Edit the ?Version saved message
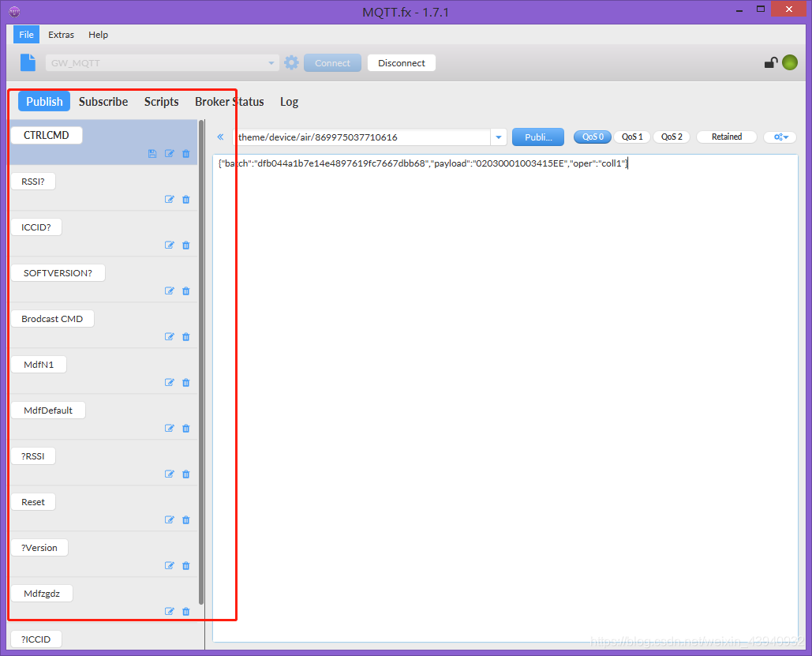812x656 pixels. click(x=170, y=565)
